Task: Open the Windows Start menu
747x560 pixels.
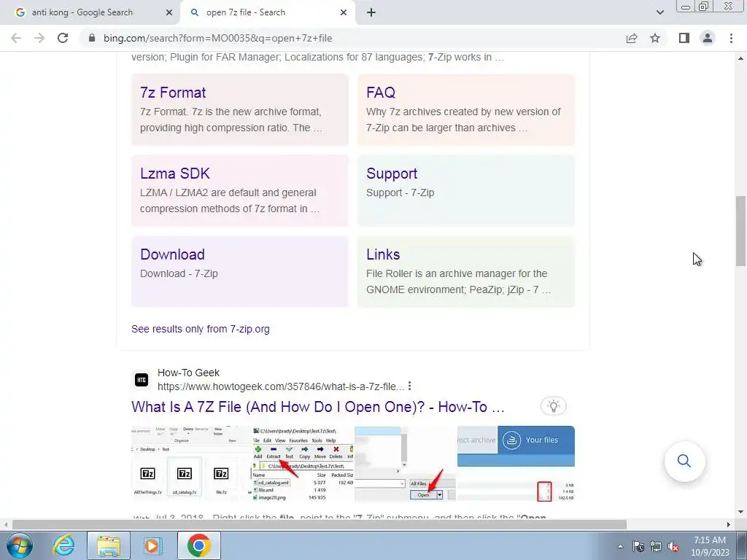Action: tap(20, 545)
